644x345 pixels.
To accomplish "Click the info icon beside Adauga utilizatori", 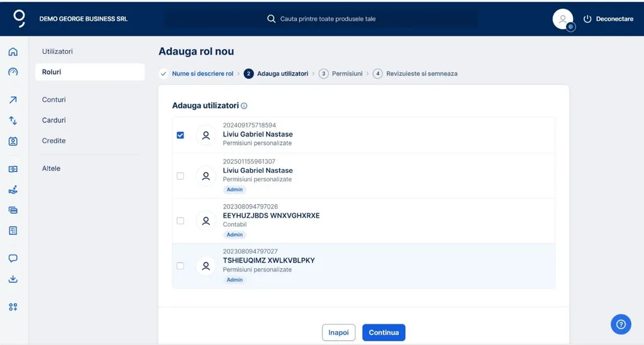I will (x=244, y=106).
